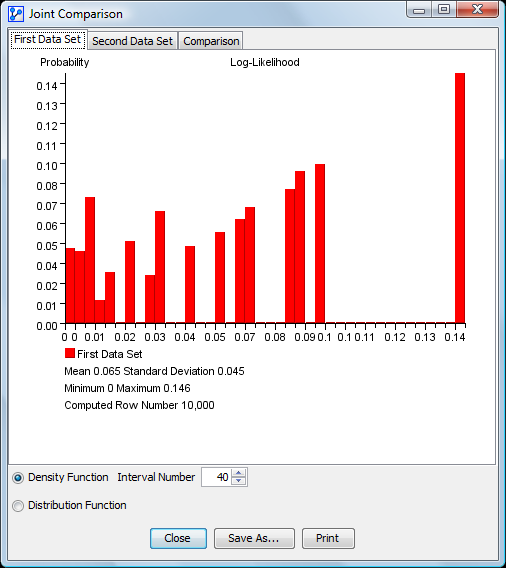Click the histogram bar near 0.1
Viewport: 506px width, 568px height.
coord(320,243)
